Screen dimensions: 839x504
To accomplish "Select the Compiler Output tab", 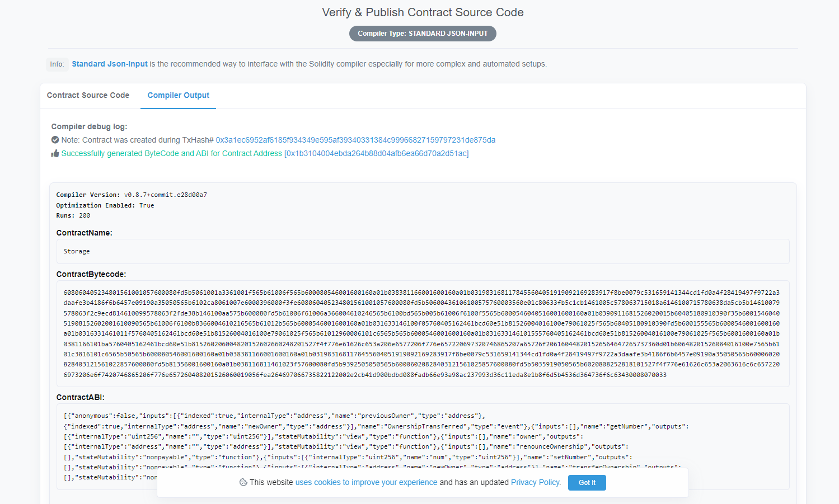I will pos(178,95).
